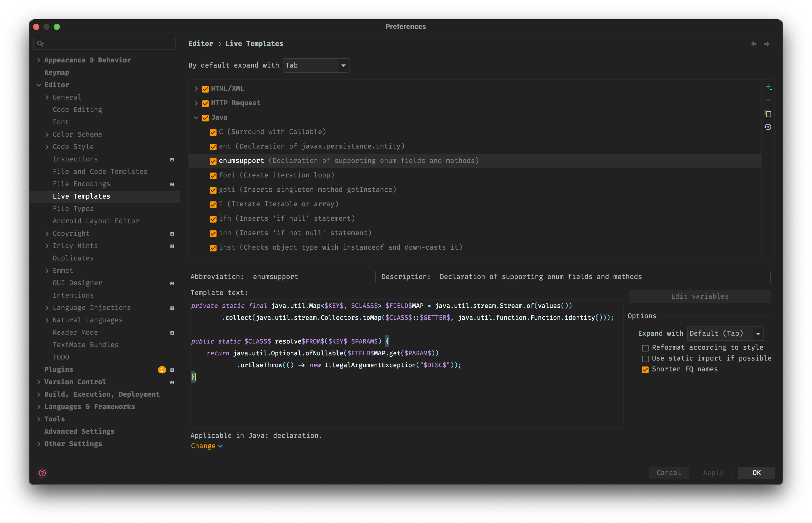Disable the fori template checkbox
Image resolution: width=812 pixels, height=523 pixels.
pos(213,176)
